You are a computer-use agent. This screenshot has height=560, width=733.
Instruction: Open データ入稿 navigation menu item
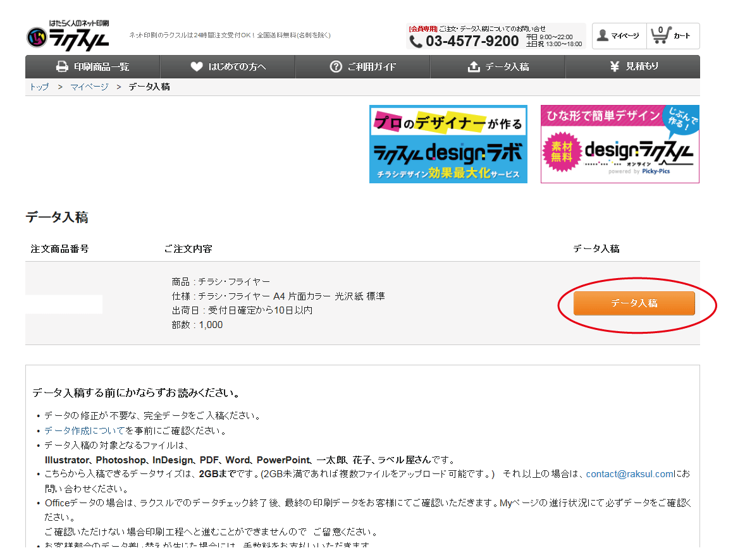click(498, 67)
